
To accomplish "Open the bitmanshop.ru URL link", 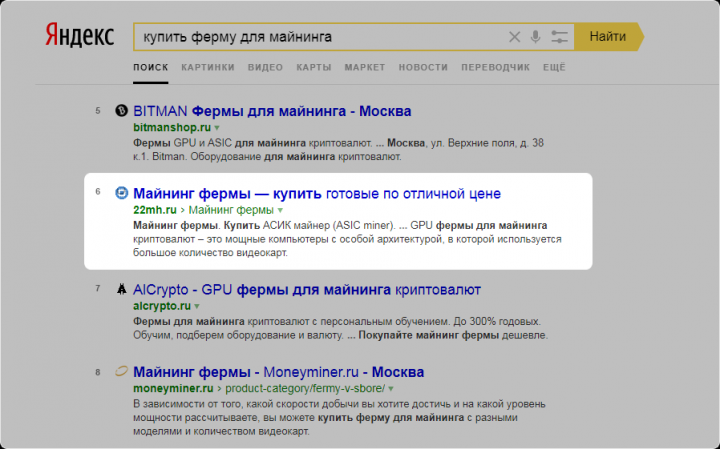I will [172, 127].
